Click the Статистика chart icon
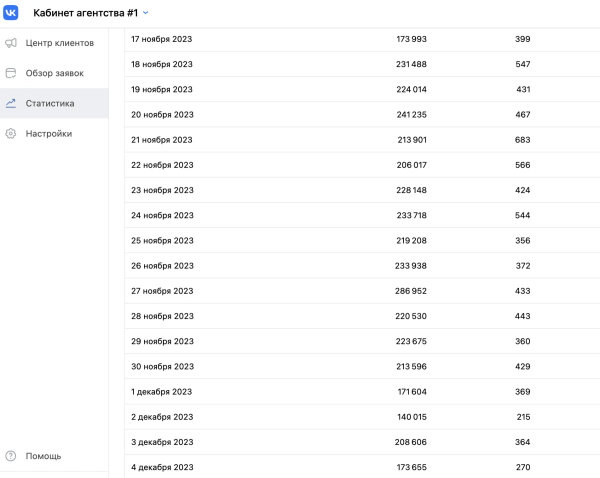Screen dimensions: 600x478 11,103
